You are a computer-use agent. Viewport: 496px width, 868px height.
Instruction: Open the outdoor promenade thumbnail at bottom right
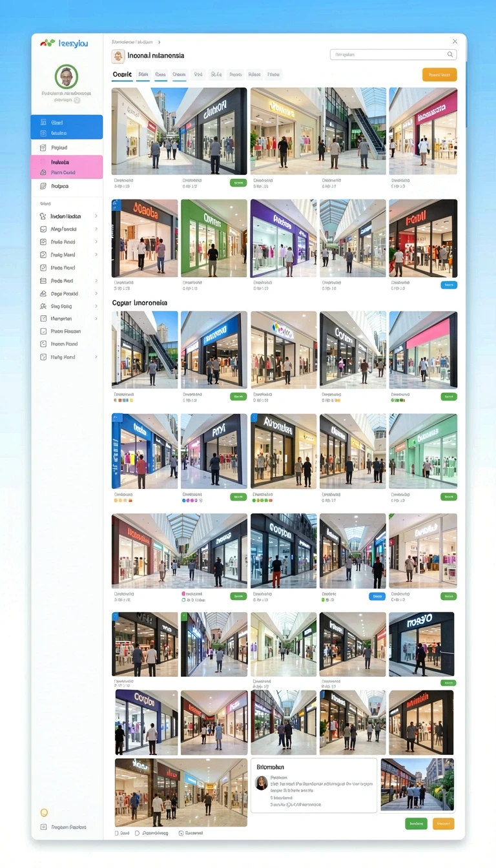point(417,785)
